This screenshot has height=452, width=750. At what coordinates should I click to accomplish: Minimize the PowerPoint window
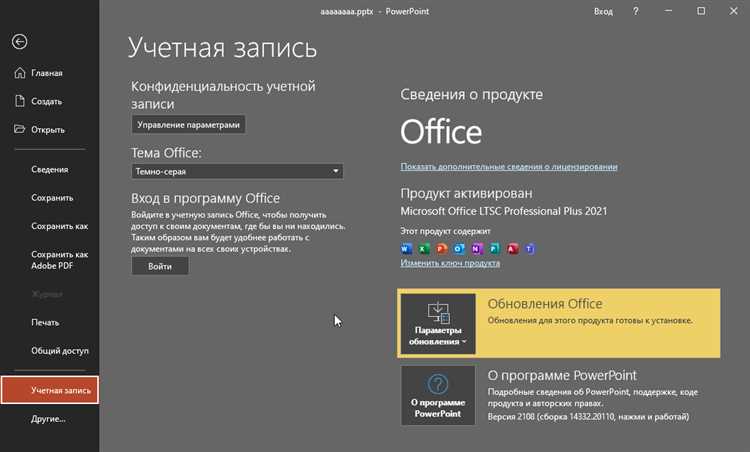pyautogui.click(x=668, y=11)
